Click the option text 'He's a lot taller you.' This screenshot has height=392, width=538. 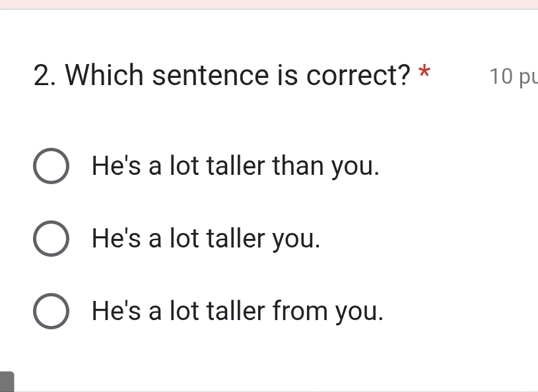(x=206, y=238)
